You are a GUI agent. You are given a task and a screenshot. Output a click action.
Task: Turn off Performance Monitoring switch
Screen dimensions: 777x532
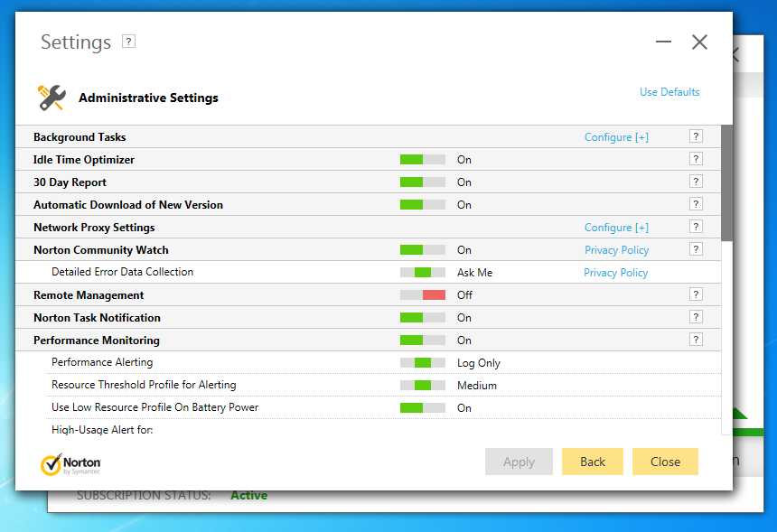[423, 341]
